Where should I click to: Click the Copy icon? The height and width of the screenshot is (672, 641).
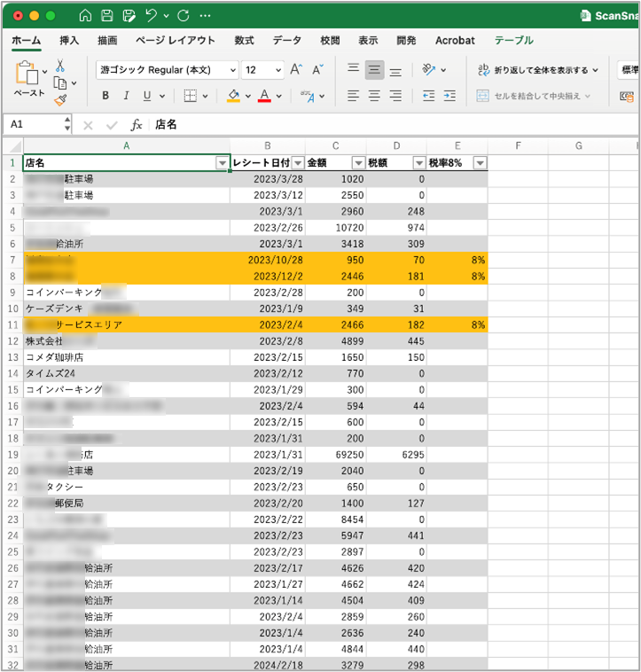point(60,83)
